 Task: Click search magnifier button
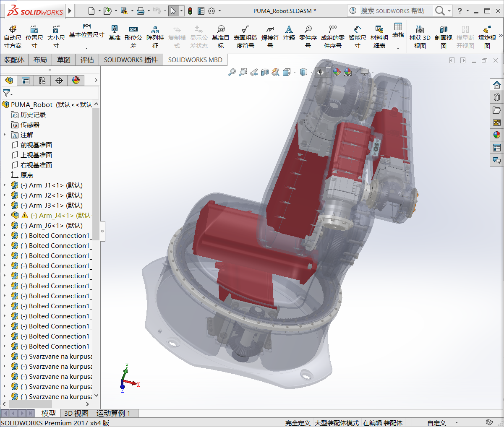439,11
